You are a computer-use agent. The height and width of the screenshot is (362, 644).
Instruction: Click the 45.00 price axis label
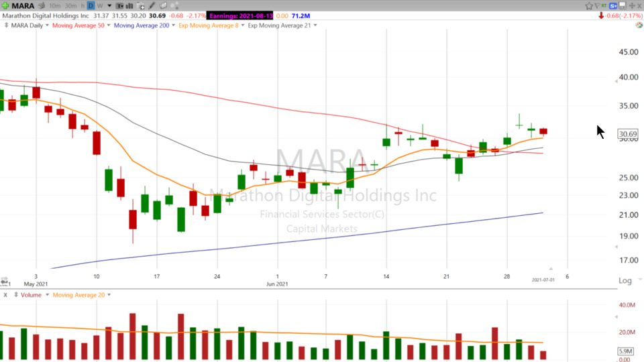pos(629,52)
